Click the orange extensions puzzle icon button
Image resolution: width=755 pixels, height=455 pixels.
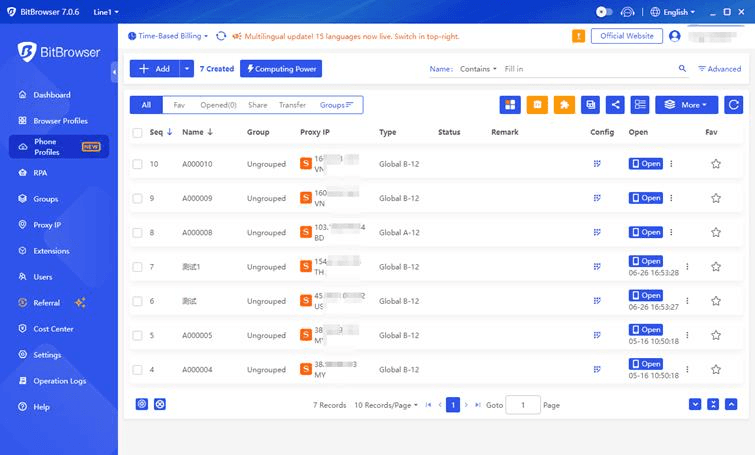click(x=564, y=104)
